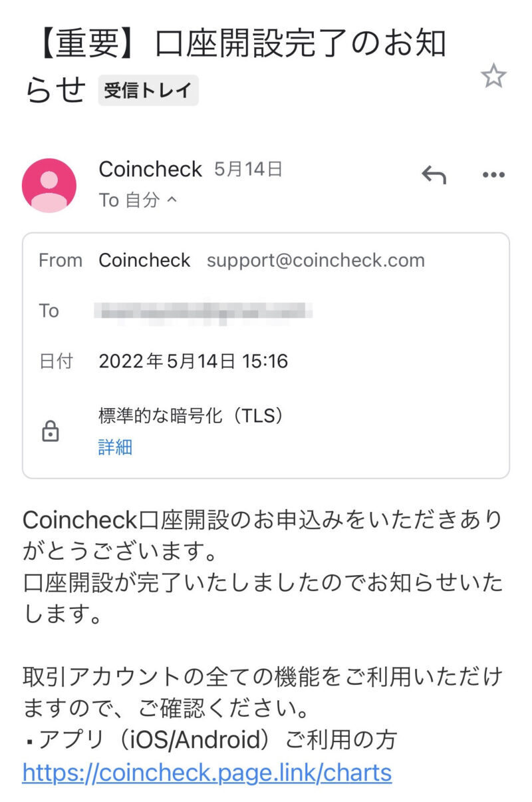Image resolution: width=532 pixels, height=802 pixels.
Task: Open the coincheck.page.link/charts URL
Action: pos(207,773)
